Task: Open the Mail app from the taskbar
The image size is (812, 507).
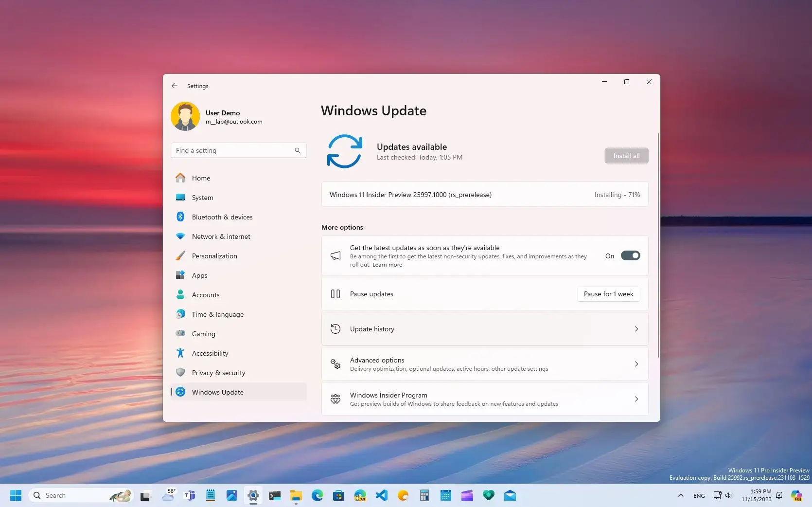Action: coord(510,496)
